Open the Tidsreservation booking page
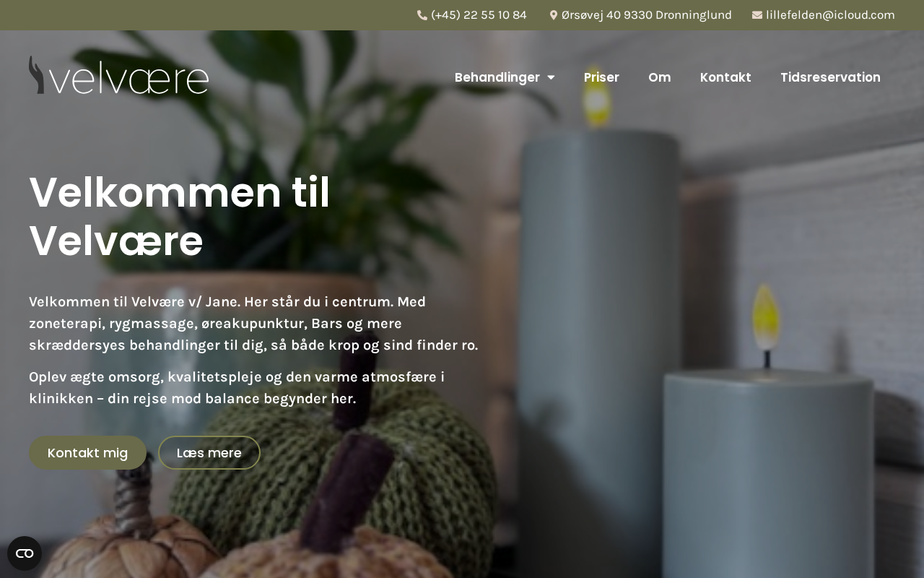This screenshot has height=578, width=924. pyautogui.click(x=830, y=77)
